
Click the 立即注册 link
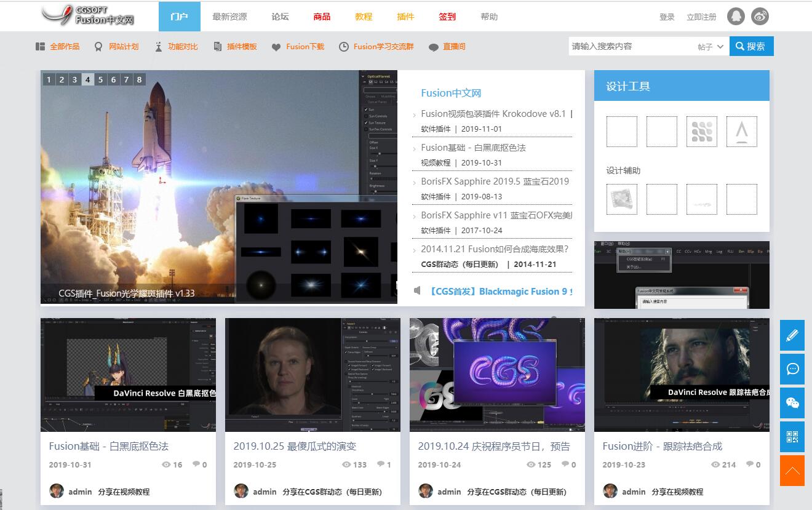pos(701,17)
